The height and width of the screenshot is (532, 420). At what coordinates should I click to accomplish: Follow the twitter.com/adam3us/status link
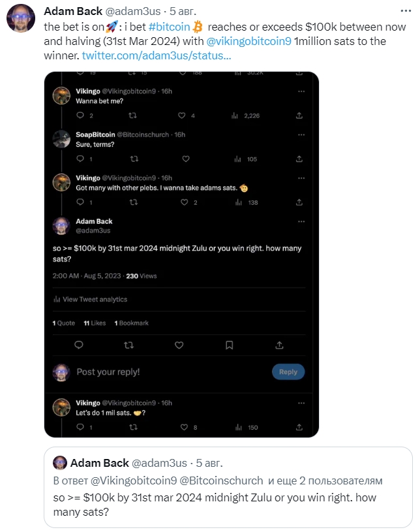(x=157, y=55)
